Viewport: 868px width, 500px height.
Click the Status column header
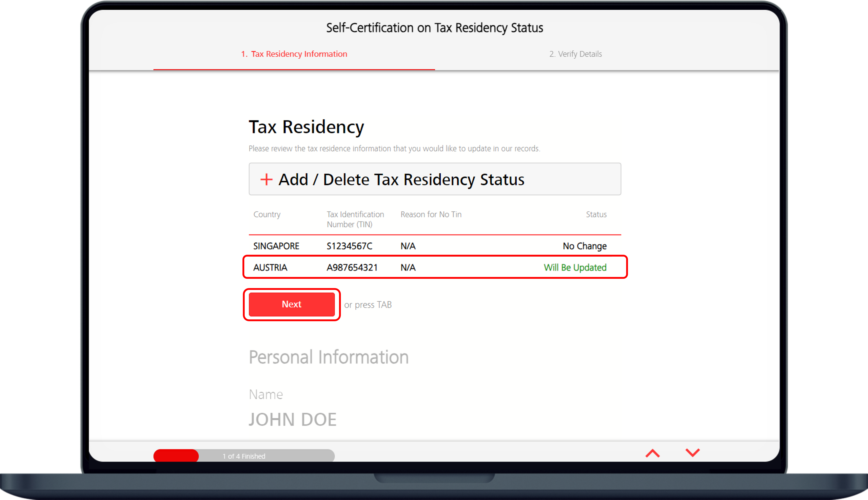pyautogui.click(x=596, y=214)
